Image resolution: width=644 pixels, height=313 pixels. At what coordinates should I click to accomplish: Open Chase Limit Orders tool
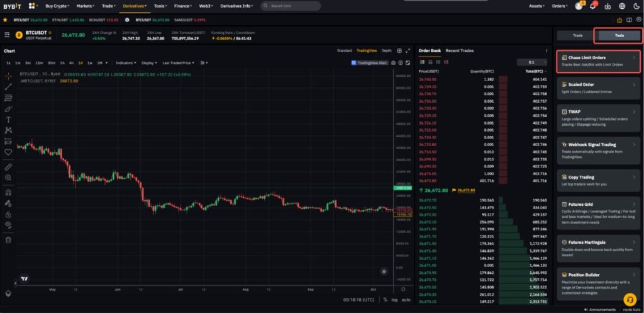[x=599, y=61]
